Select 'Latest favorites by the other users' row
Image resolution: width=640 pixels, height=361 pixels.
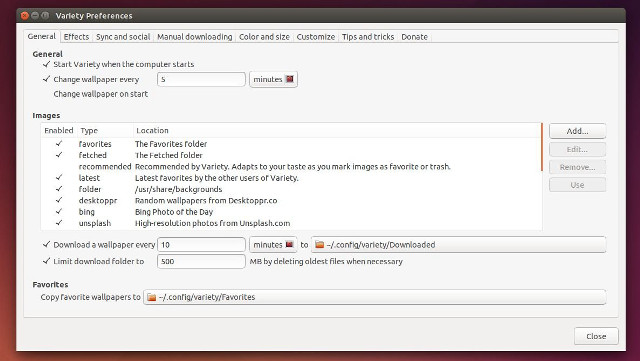tap(217, 178)
